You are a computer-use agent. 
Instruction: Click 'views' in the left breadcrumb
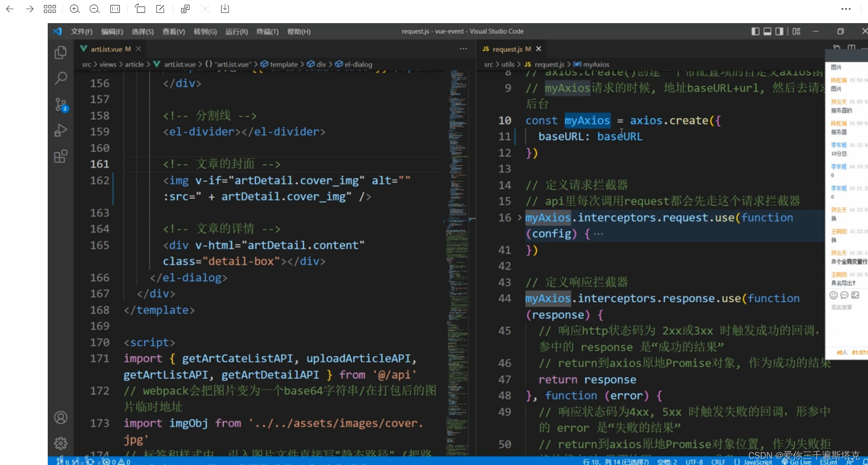[x=108, y=64]
